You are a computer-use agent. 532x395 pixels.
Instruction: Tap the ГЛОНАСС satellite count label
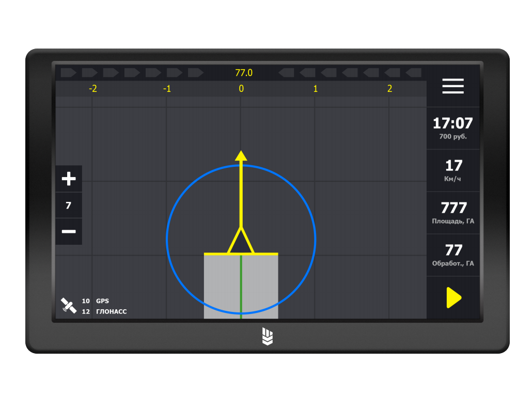pos(104,311)
